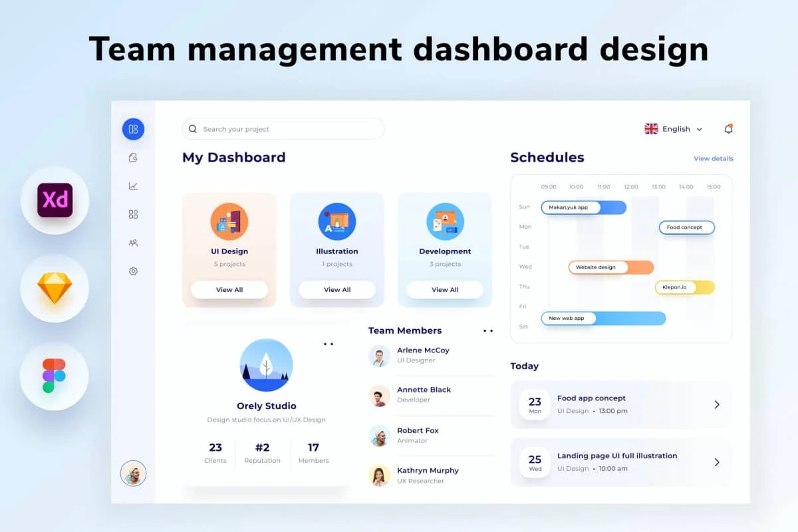Select the Website design schedule bar
Image resolution: width=798 pixels, height=532 pixels.
coord(610,267)
